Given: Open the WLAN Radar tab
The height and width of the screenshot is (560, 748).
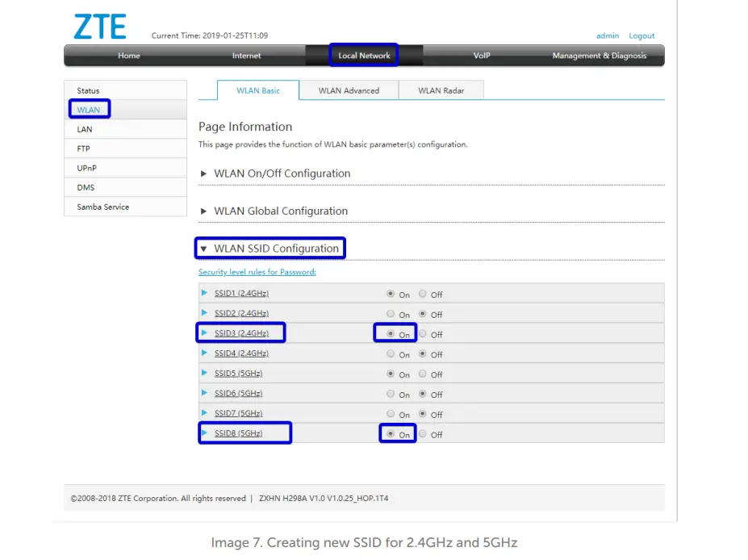Looking at the screenshot, I should pyautogui.click(x=441, y=90).
